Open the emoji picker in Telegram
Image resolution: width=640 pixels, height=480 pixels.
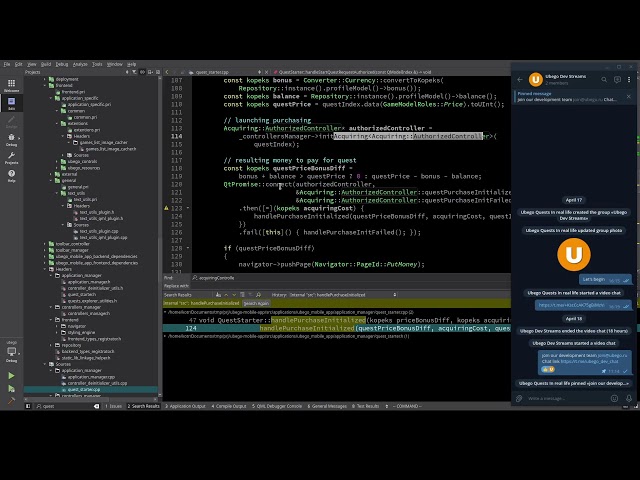[614, 398]
